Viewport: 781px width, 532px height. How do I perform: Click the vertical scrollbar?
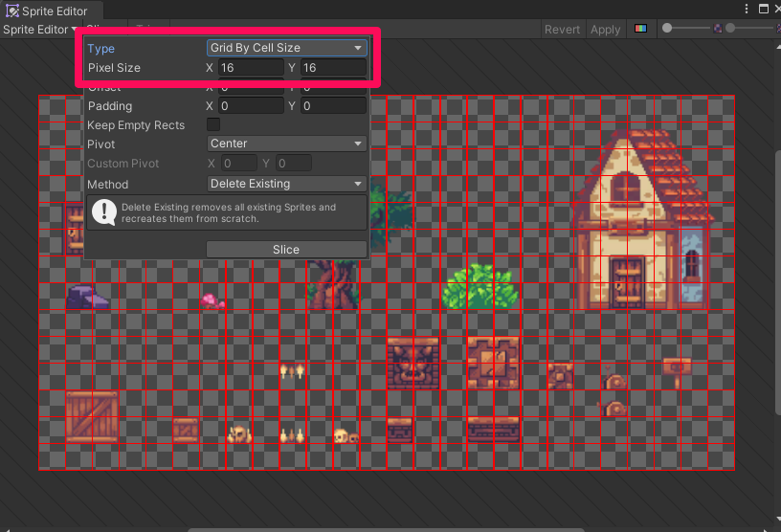tap(778, 281)
